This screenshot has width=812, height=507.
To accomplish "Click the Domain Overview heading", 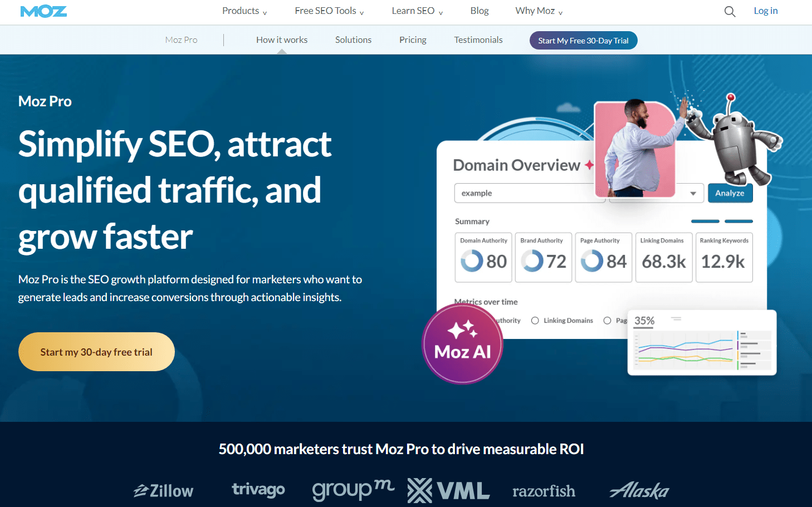I will tap(516, 165).
